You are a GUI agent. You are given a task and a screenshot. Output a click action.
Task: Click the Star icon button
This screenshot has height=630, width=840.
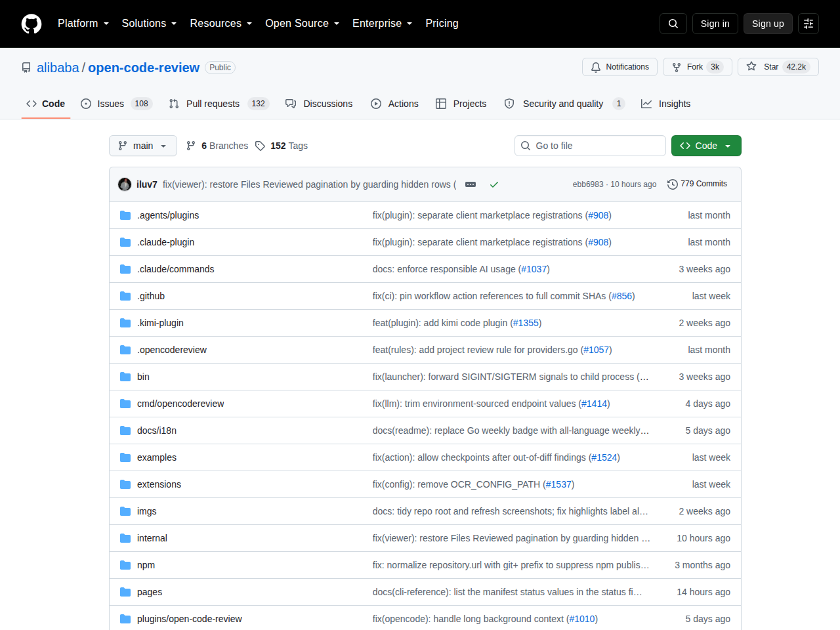778,67
